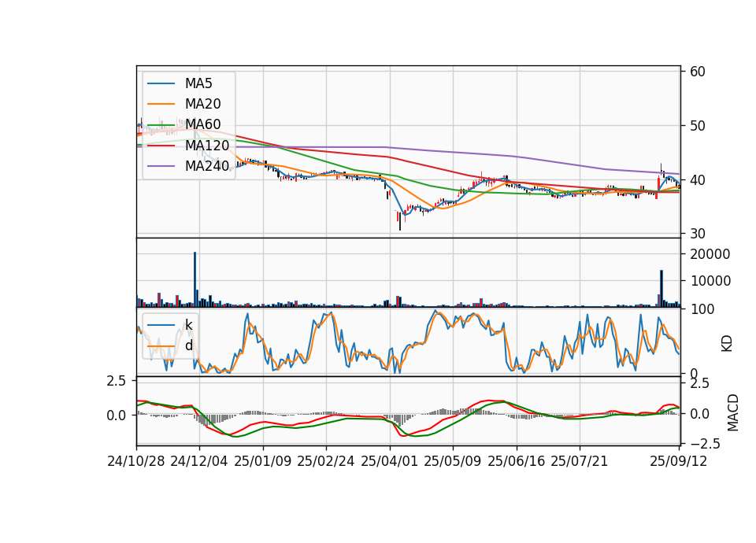Click the volume axis value 20000
The width and height of the screenshot is (756, 543).
coord(710,254)
